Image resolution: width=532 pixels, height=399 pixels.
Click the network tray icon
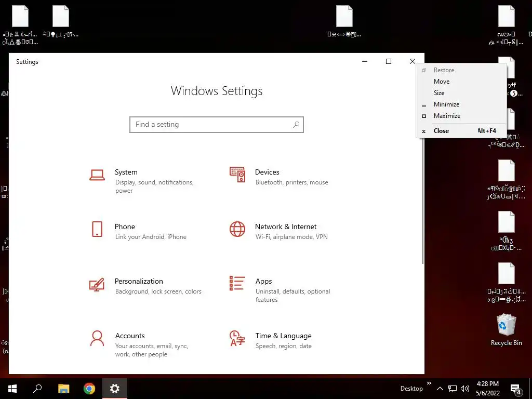point(453,389)
